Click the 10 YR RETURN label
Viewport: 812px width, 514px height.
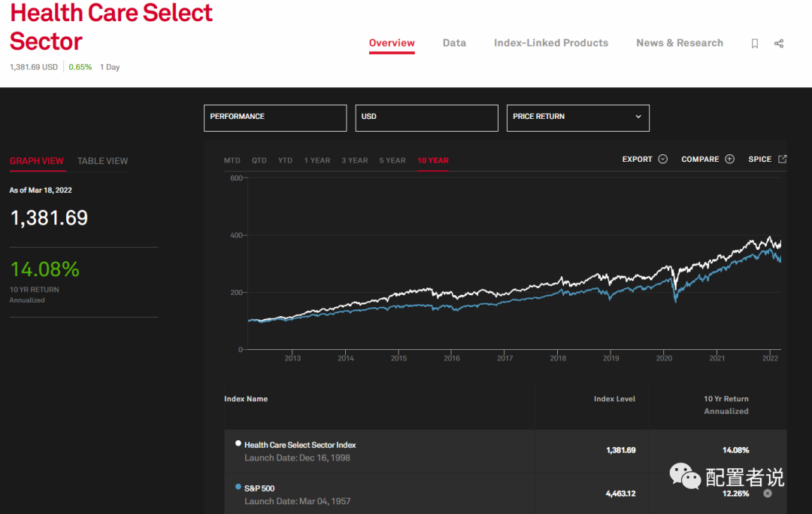(34, 290)
